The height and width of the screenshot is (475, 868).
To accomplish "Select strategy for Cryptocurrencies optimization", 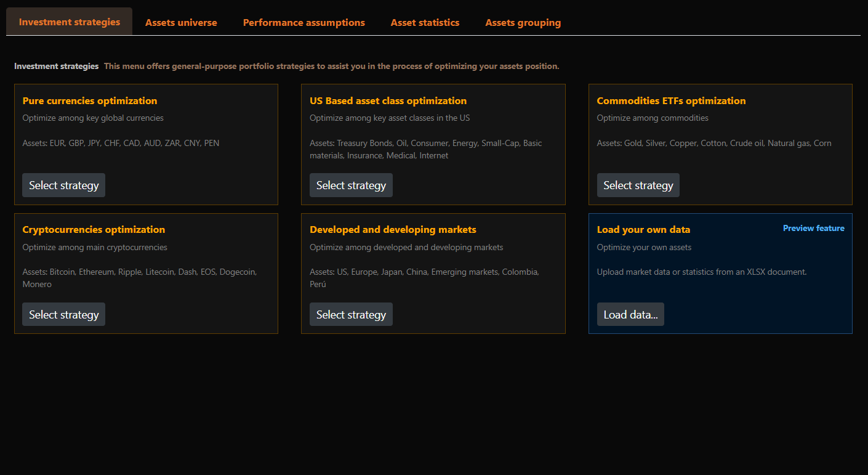I will pyautogui.click(x=64, y=315).
